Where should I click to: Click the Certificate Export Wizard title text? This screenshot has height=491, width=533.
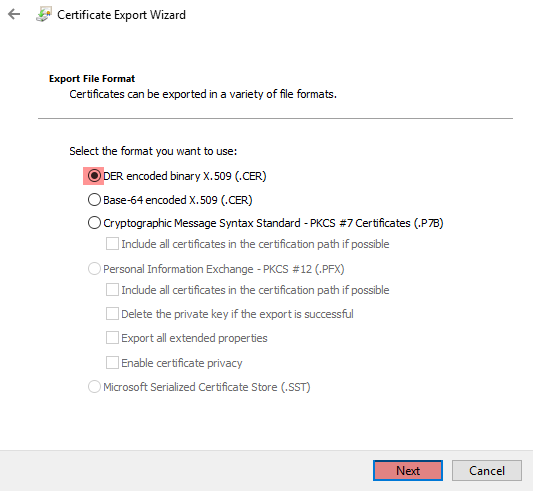[121, 15]
